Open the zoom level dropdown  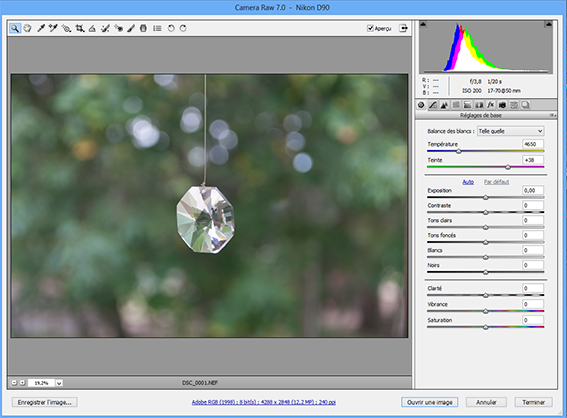59,383
